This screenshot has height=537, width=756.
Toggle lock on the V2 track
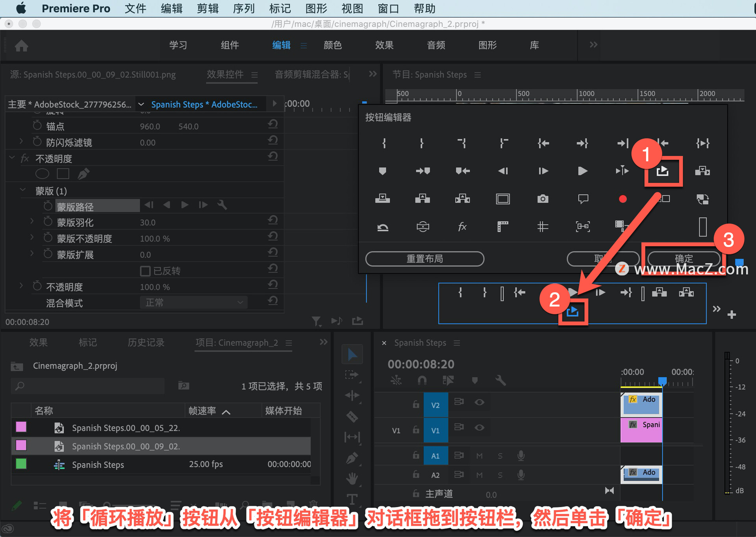tap(416, 404)
